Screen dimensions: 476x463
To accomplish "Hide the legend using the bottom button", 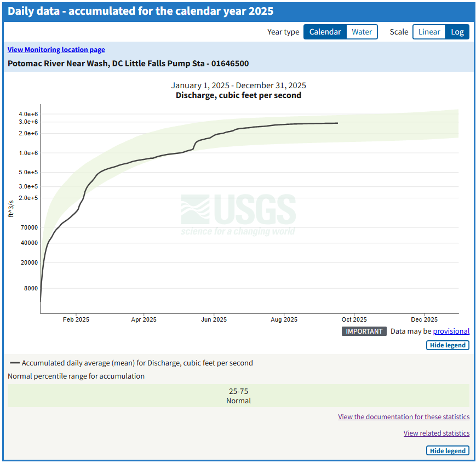I will (448, 450).
